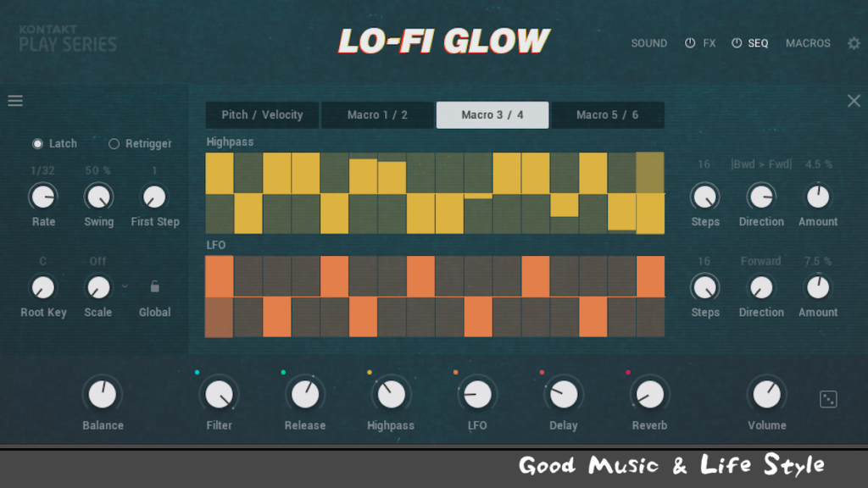Viewport: 868px width, 488px height.
Task: Toggle the SEQ power icon
Action: pyautogui.click(x=737, y=43)
